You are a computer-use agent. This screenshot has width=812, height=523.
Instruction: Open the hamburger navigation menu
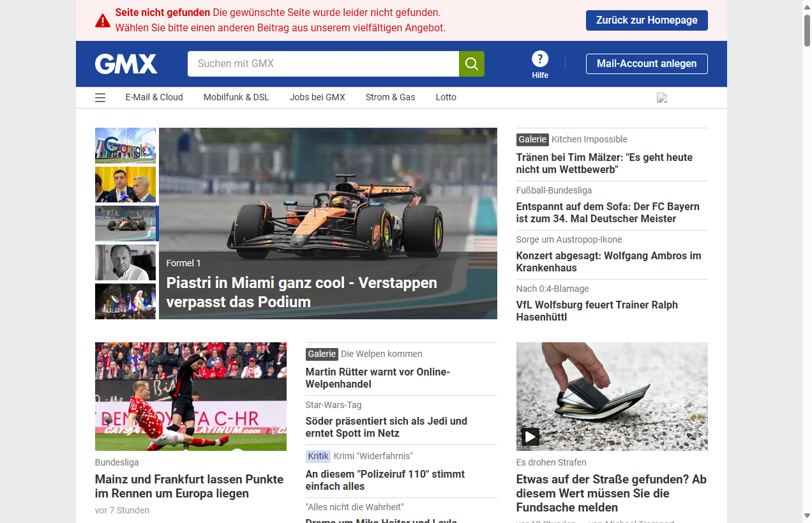point(100,98)
